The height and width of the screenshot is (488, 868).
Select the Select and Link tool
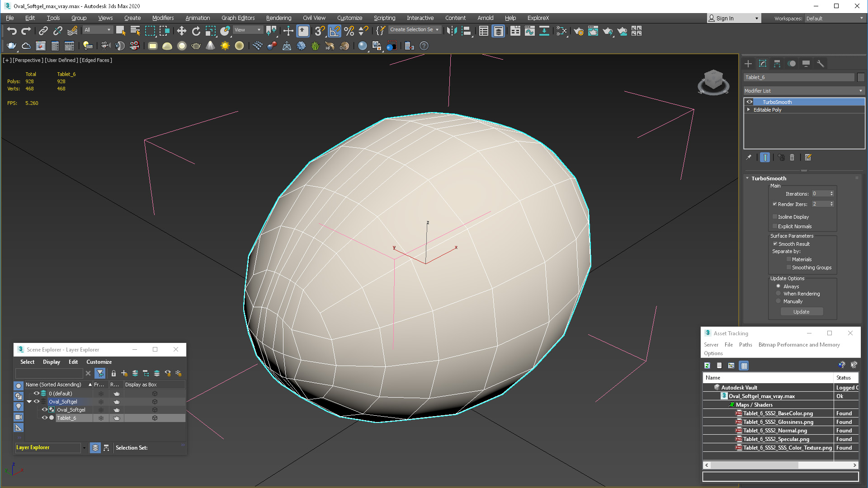43,31
